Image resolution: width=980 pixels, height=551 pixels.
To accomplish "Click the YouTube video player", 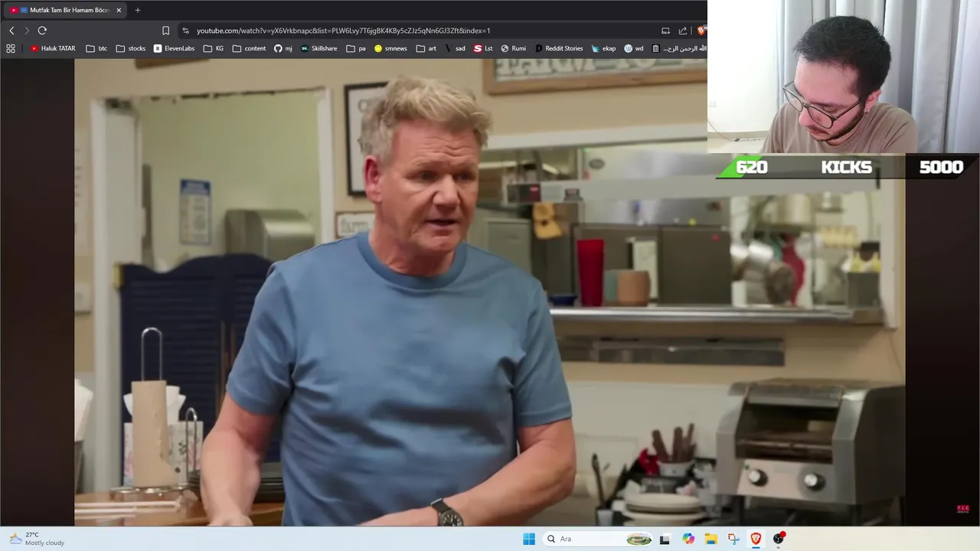I will [490, 292].
